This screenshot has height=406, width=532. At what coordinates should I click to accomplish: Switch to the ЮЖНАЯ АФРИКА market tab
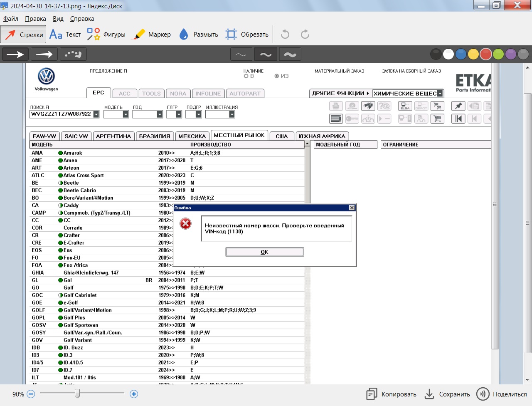tap(322, 136)
